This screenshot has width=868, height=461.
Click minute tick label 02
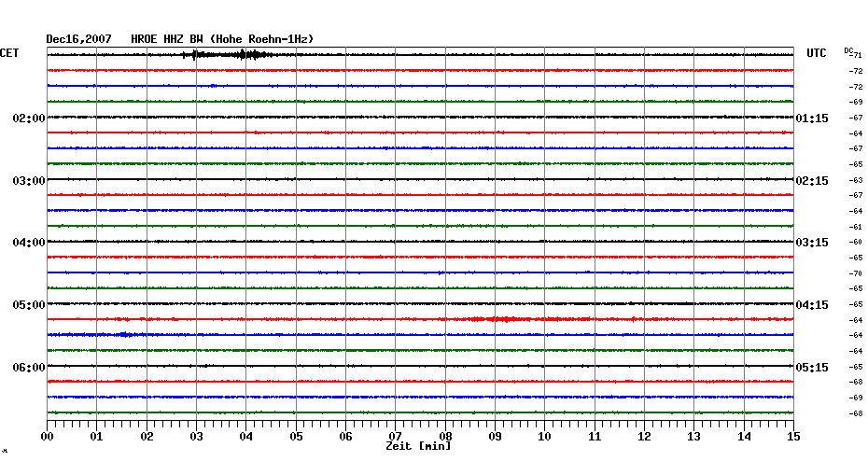pos(147,437)
